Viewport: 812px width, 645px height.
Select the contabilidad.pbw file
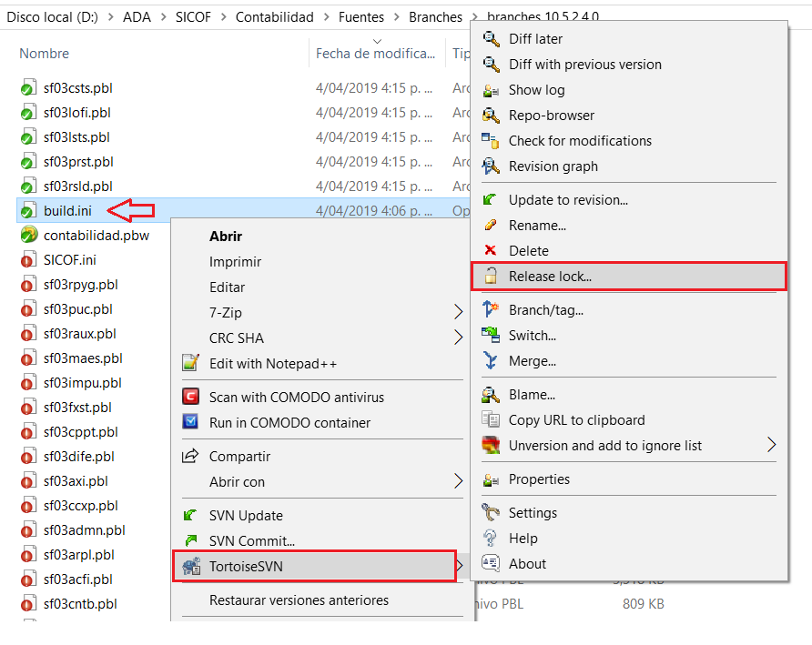pyautogui.click(x=96, y=236)
